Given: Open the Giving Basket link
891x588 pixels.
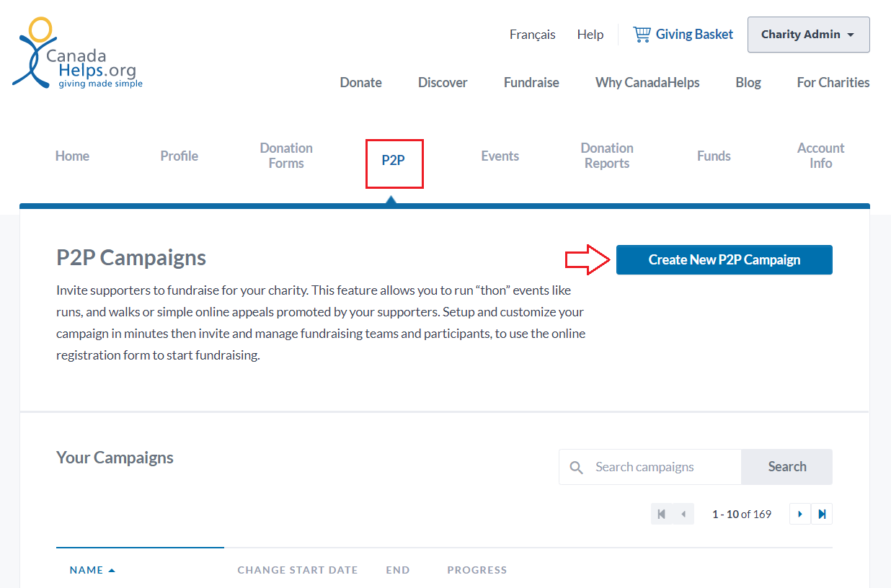Looking at the screenshot, I should 694,35.
